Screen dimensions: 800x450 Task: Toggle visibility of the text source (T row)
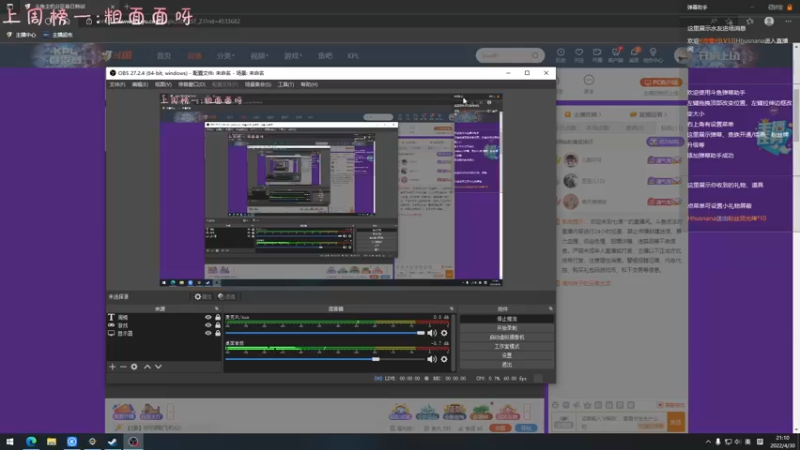tap(208, 317)
